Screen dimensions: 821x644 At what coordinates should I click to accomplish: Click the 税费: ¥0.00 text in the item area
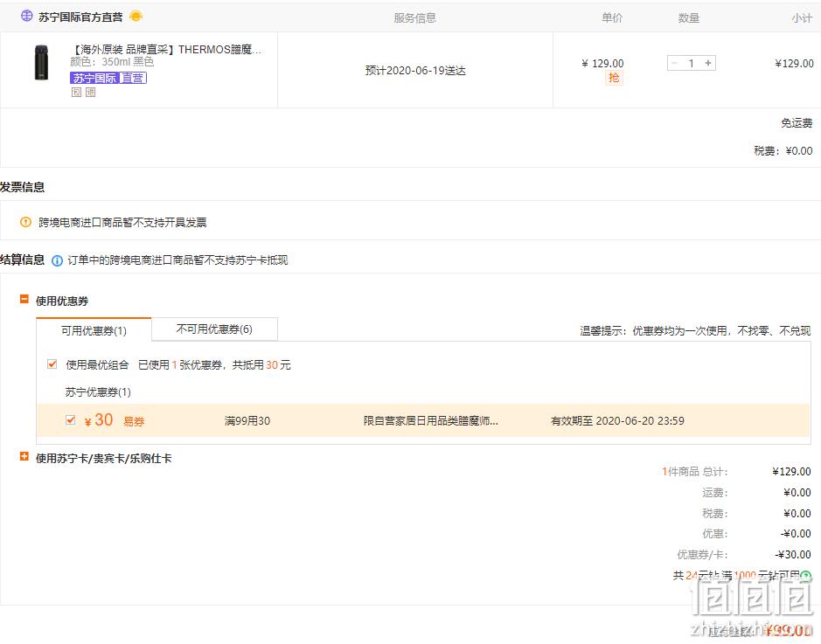(783, 150)
